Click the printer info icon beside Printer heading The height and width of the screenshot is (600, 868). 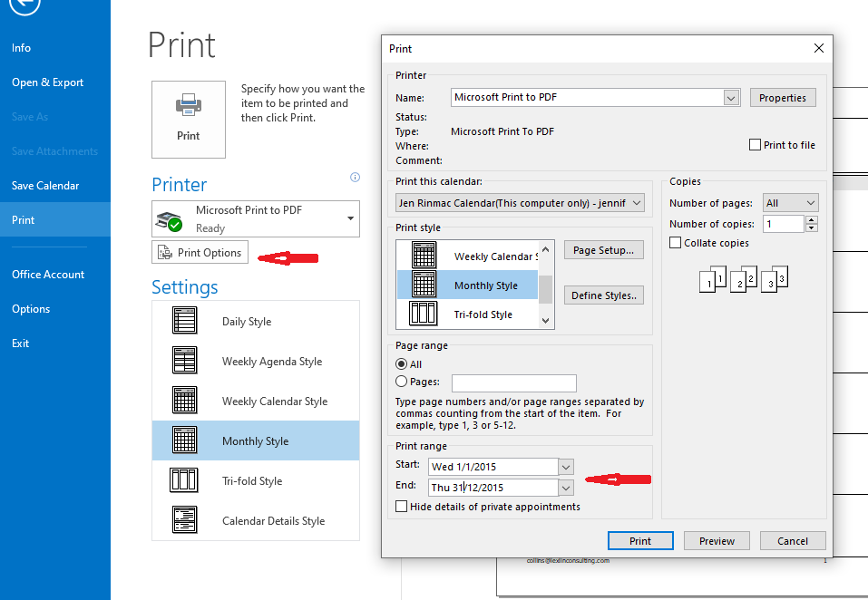356,177
